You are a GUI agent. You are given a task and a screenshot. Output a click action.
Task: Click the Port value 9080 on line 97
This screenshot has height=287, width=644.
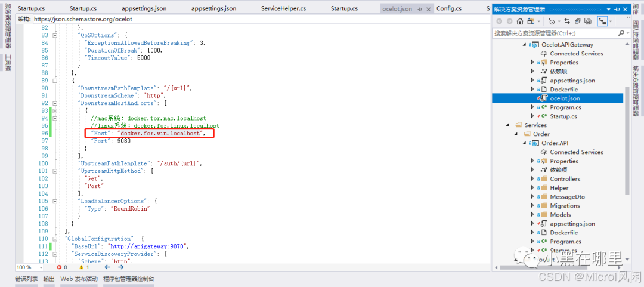point(123,141)
